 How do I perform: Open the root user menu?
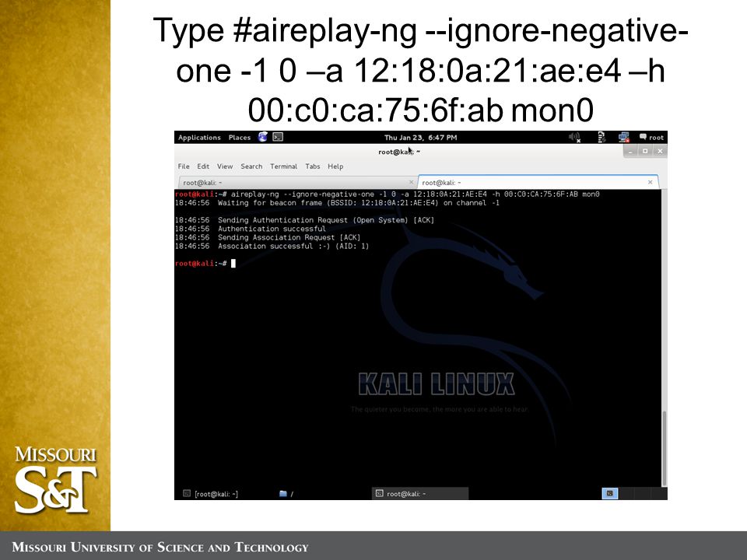pos(651,137)
